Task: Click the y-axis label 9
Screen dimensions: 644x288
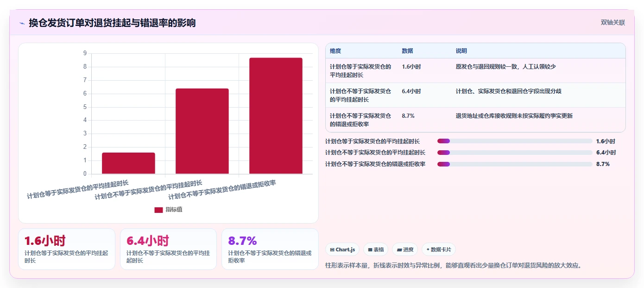Action: pyautogui.click(x=85, y=53)
